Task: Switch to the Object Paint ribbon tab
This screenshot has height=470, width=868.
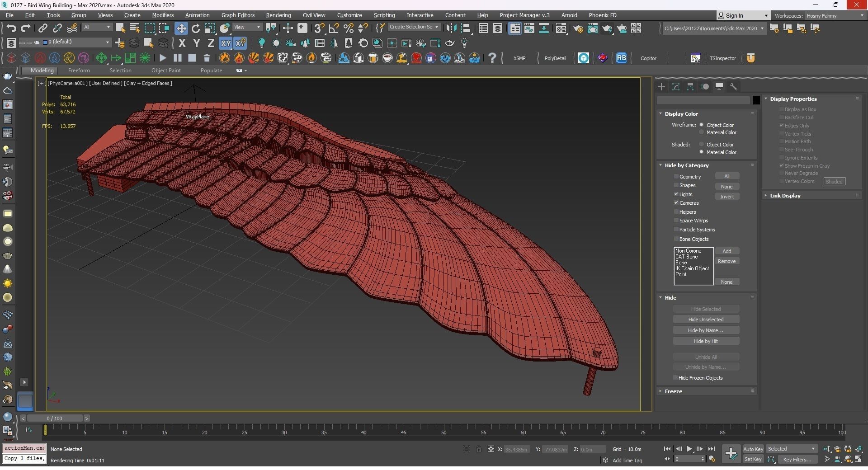Action: pos(166,70)
